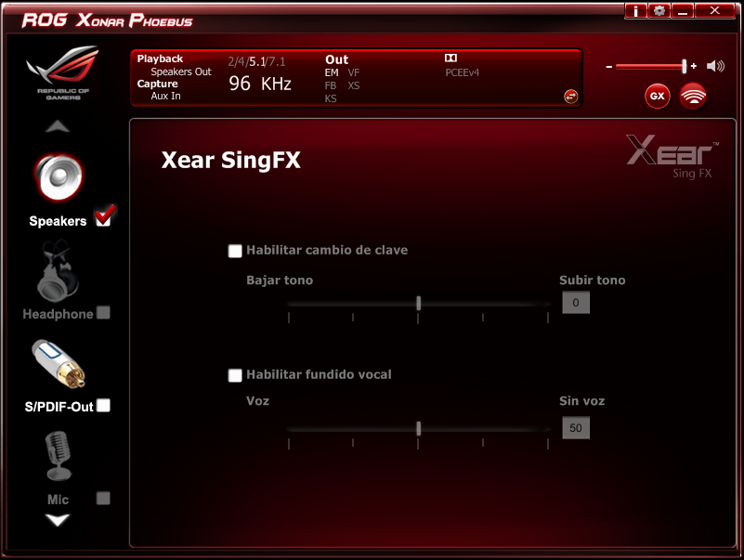Open the information (i) button
Viewport: 744px width, 560px height.
click(636, 11)
